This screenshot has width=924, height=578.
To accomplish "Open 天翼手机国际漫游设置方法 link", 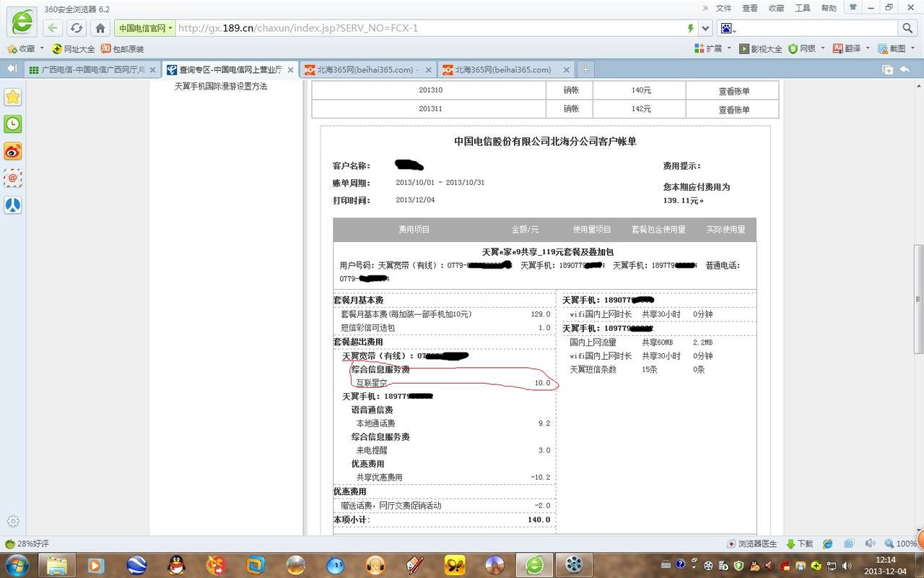I will 221,86.
